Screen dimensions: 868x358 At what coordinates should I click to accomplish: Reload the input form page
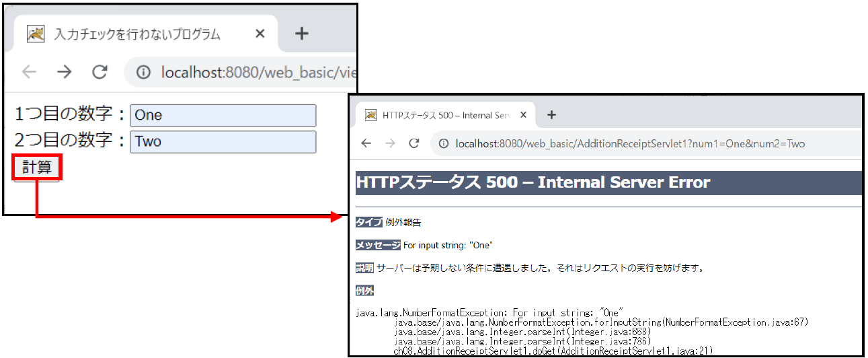100,73
